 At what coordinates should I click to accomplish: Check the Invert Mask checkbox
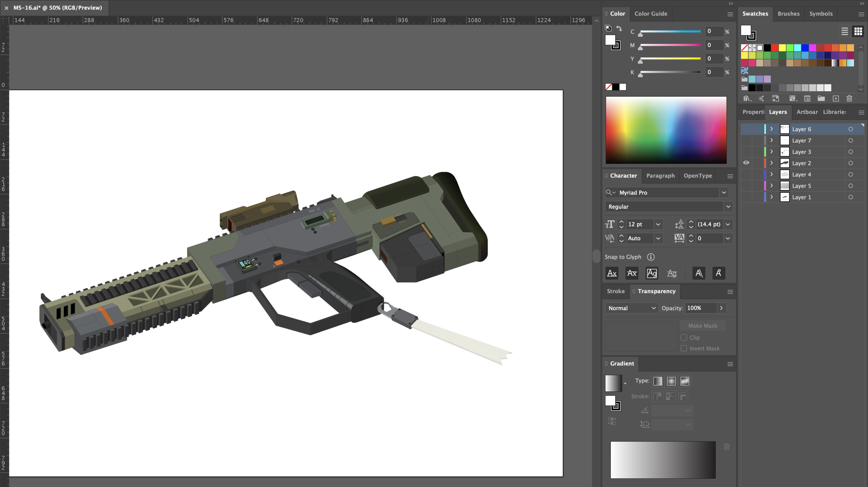click(684, 348)
